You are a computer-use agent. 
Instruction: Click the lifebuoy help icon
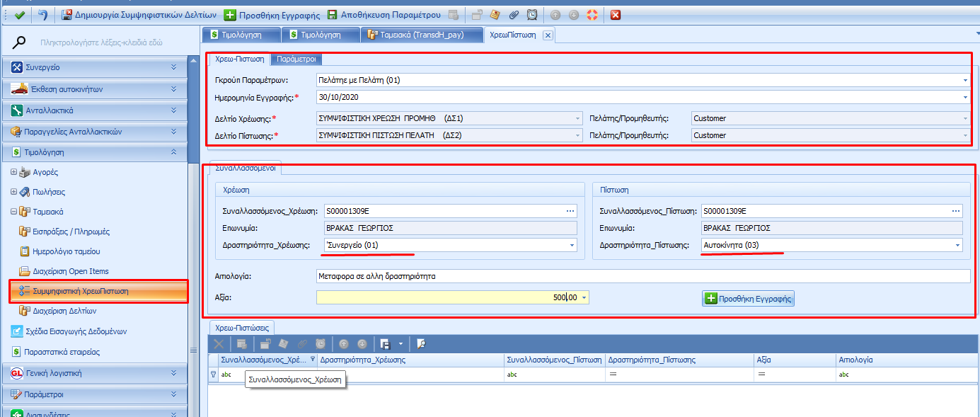[x=592, y=15]
